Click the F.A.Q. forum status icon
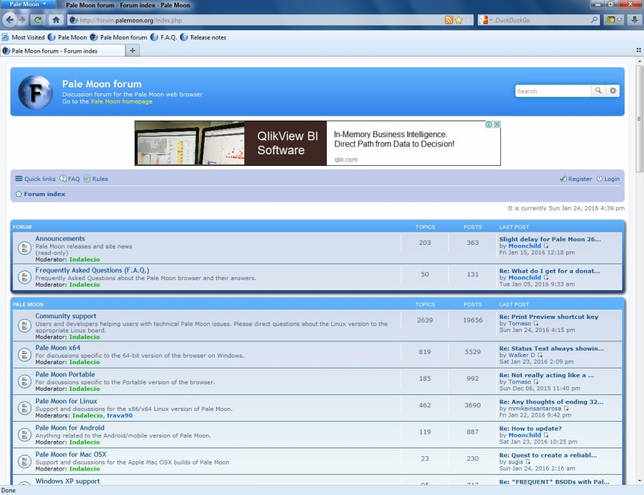Screen dimensions: 644x495 pos(24,277)
